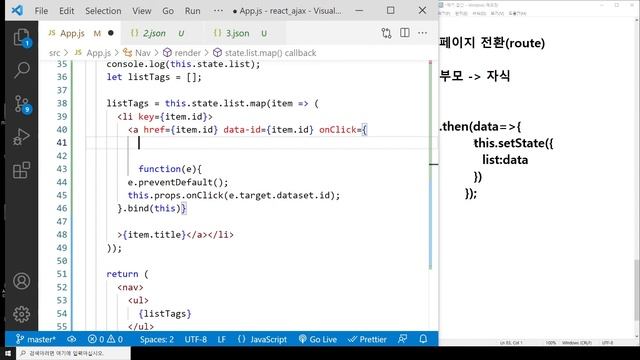The image size is (640, 360).
Task: Open the Source Control view
Action: (22, 104)
